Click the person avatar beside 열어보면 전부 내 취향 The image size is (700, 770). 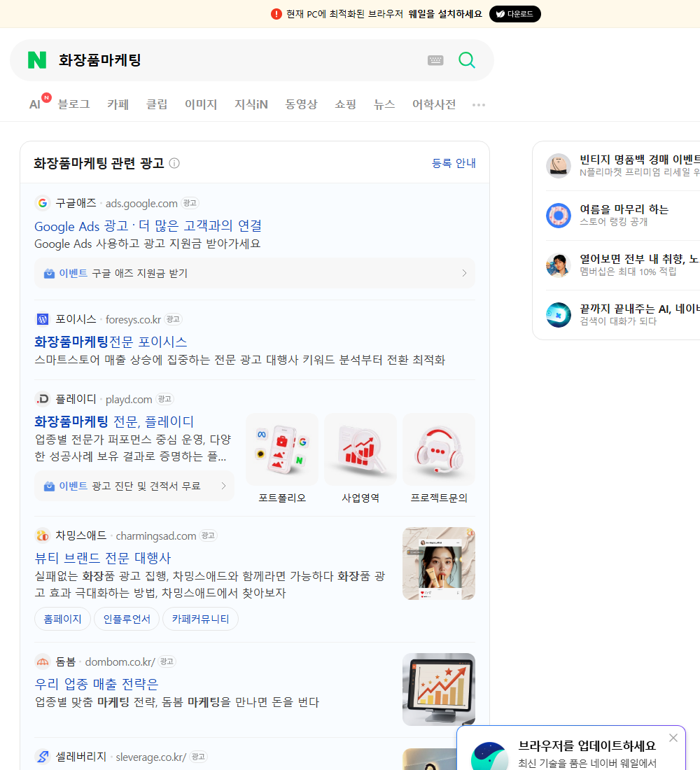[559, 265]
